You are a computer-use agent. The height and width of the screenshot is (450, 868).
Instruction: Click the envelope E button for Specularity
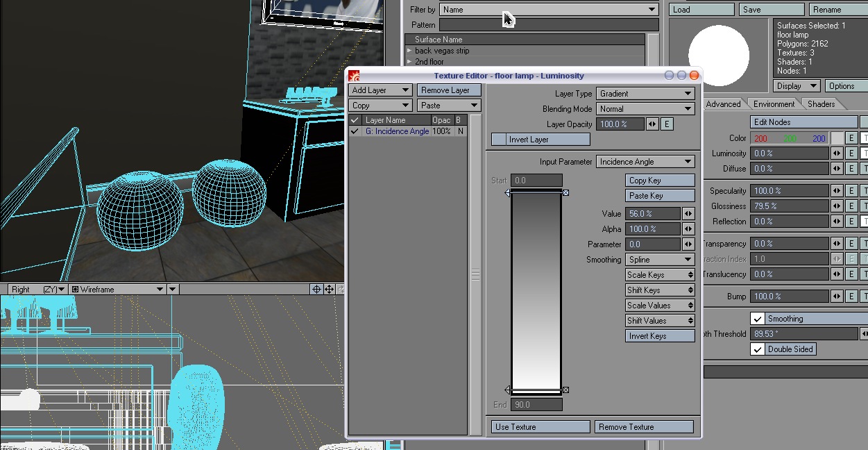tap(851, 191)
